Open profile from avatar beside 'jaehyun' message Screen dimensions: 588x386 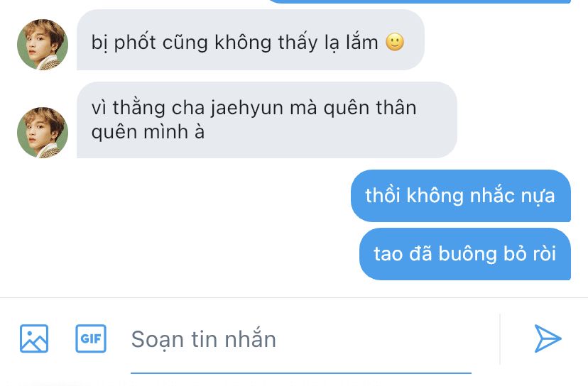[x=43, y=133]
